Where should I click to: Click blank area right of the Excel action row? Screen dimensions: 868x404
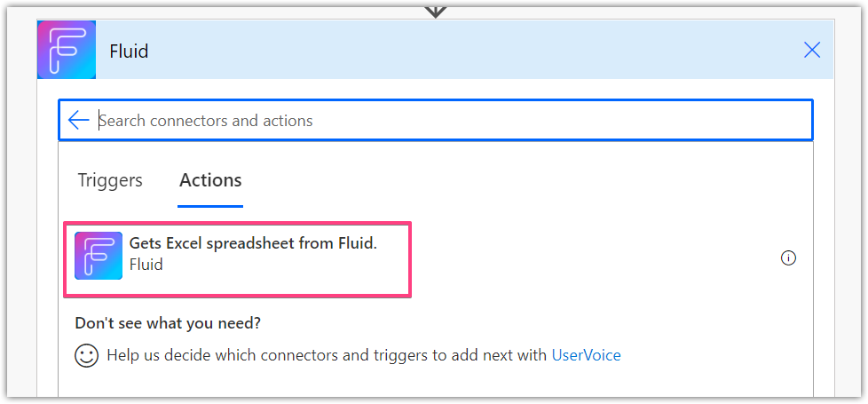point(592,258)
